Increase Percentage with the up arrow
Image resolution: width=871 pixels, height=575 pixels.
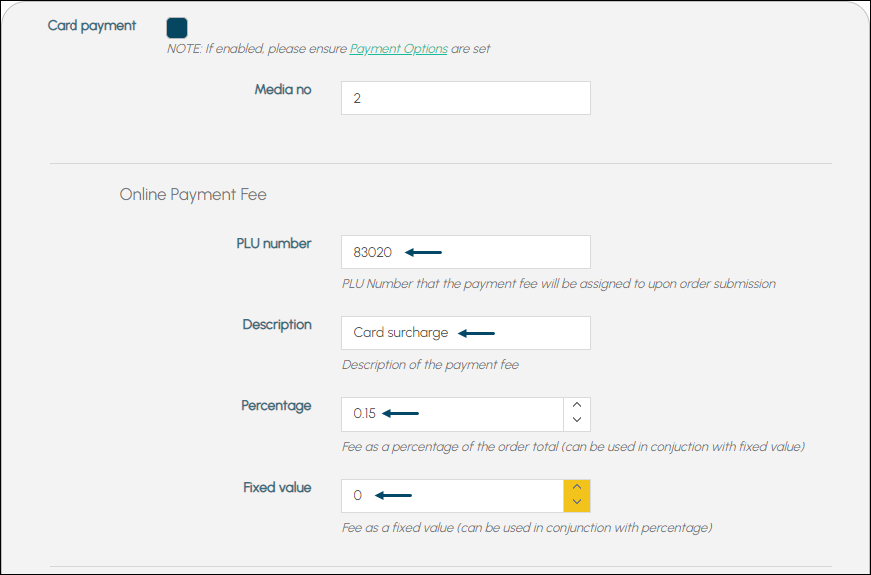(577, 406)
